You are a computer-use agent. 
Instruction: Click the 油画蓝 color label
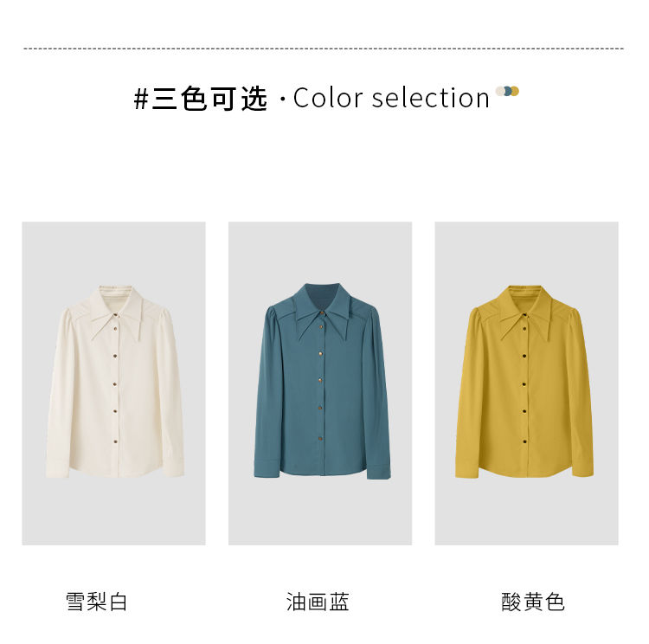tap(318, 602)
